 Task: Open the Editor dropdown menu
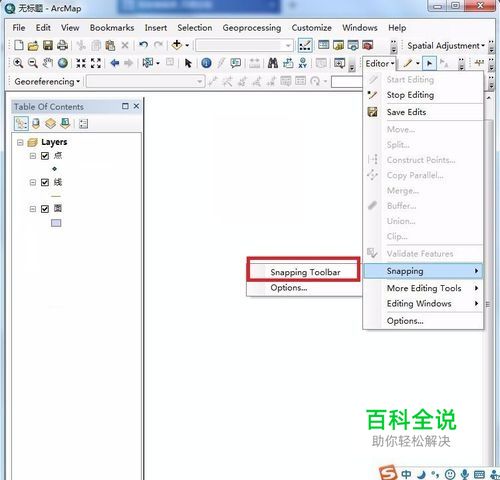coord(380,63)
